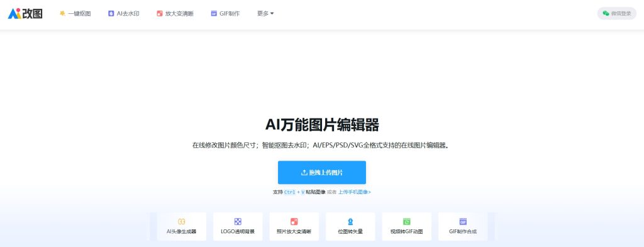The width and height of the screenshot is (644, 247).
Task: Click the 视频转GIF动图 card icon
Action: coord(407,221)
